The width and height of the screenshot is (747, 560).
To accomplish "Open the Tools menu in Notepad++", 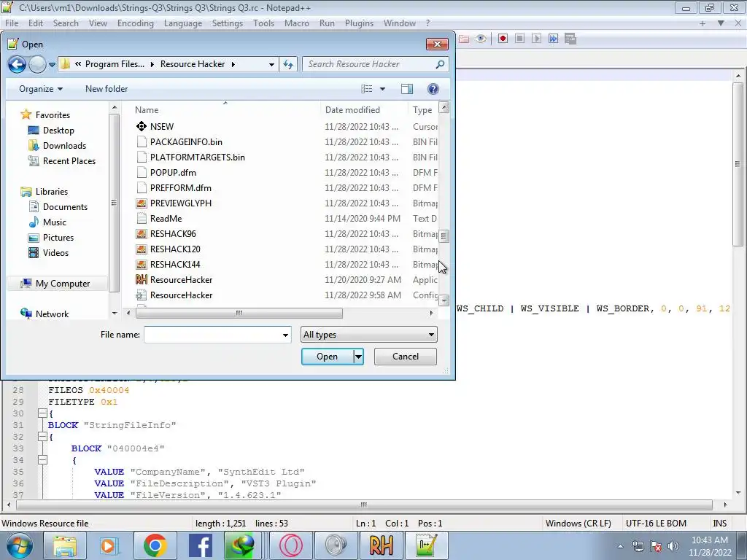I will [x=263, y=23].
